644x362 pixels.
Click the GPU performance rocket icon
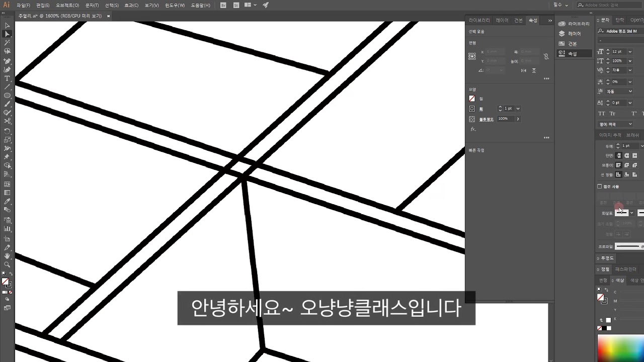(266, 5)
